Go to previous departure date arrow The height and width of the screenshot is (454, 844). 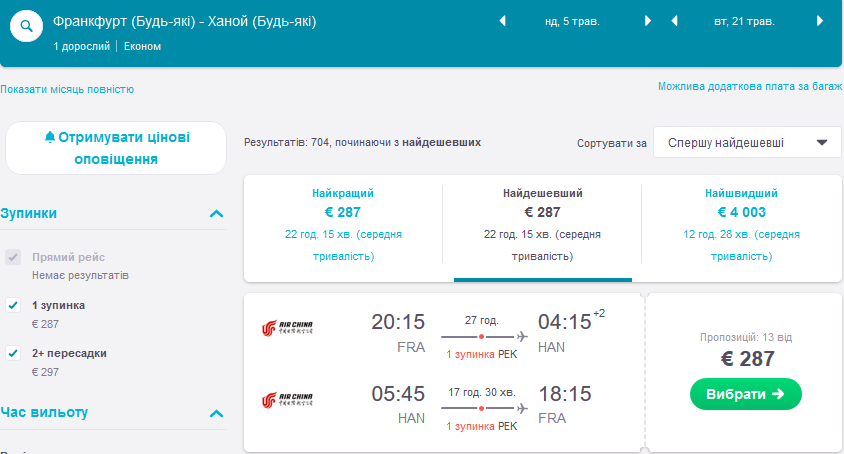tap(502, 20)
